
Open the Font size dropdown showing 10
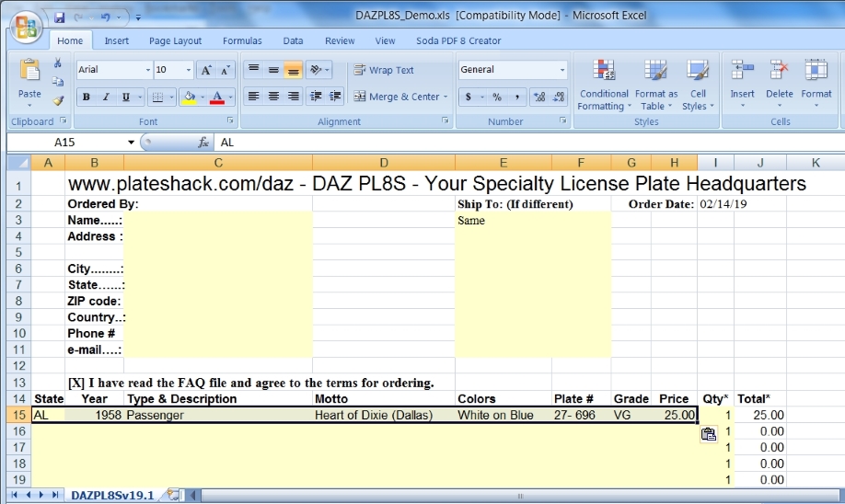pos(188,70)
